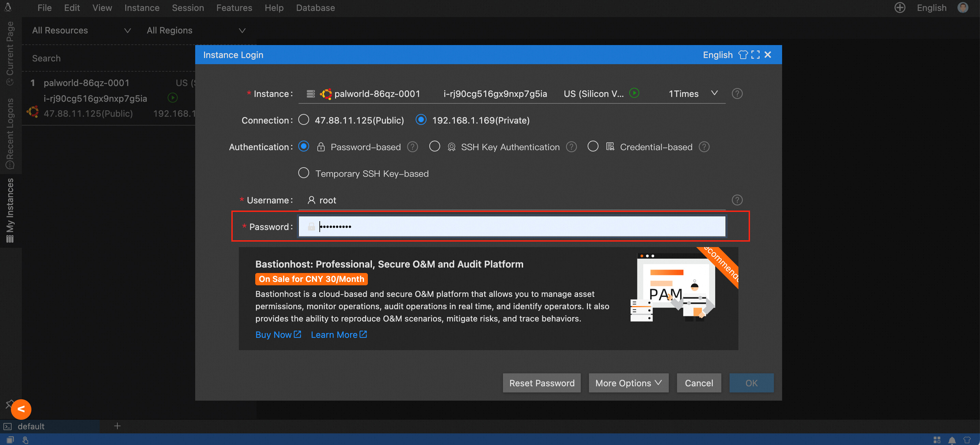Click the shirt theme icon in the status bar
This screenshot has width=980, height=445.
[x=967, y=440]
